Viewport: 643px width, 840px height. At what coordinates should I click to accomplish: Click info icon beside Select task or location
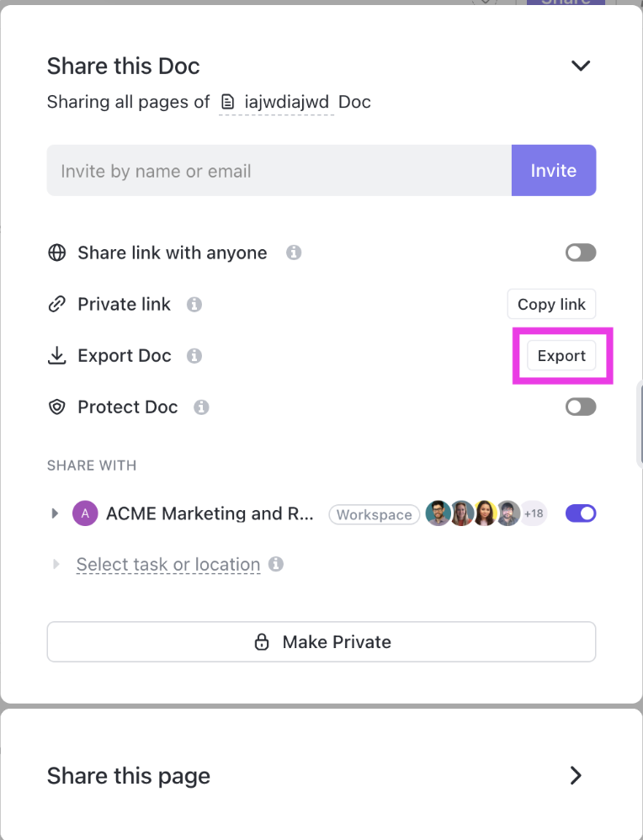tap(275, 565)
